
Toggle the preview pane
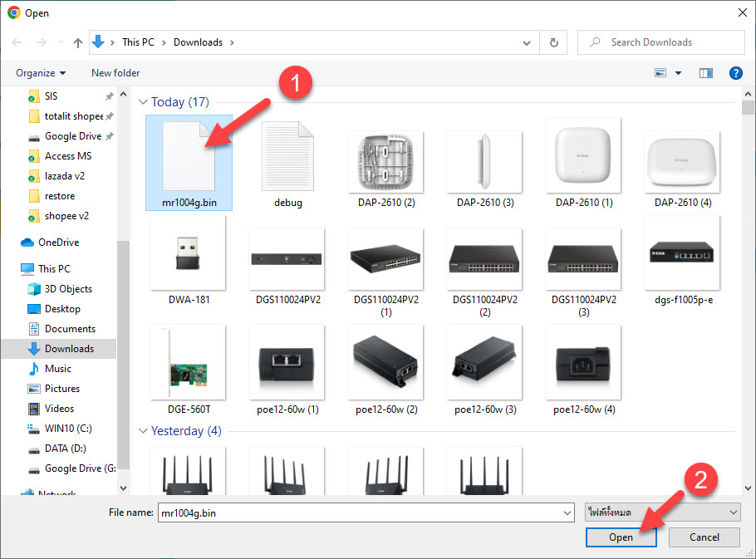point(706,73)
